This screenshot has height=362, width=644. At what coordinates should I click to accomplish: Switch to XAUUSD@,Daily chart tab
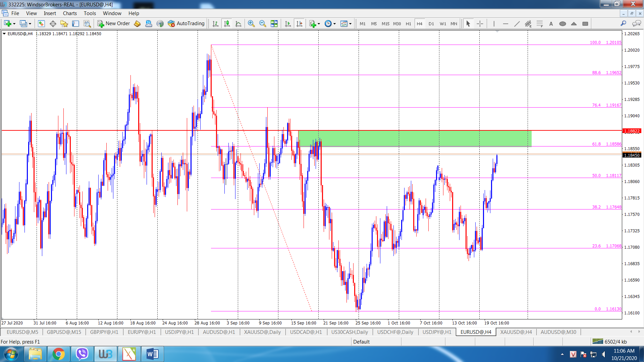262,332
